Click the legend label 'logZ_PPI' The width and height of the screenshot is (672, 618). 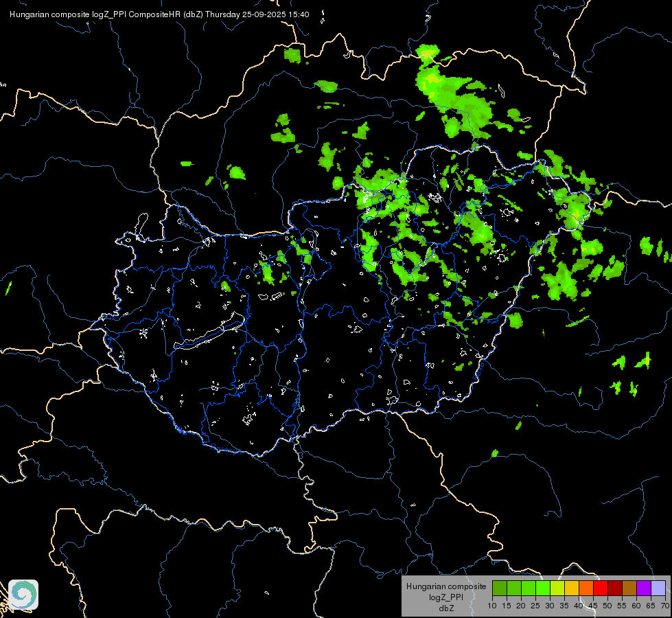(x=446, y=597)
